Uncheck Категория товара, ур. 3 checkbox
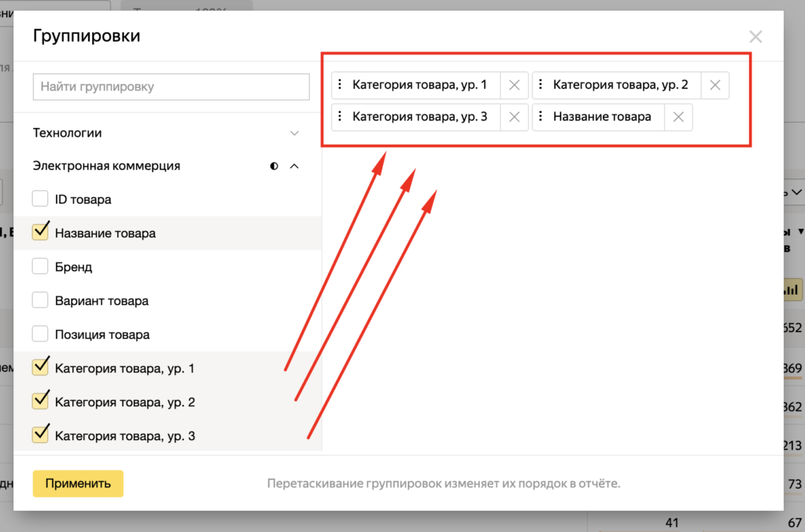Viewport: 805px width, 532px height. [x=40, y=435]
